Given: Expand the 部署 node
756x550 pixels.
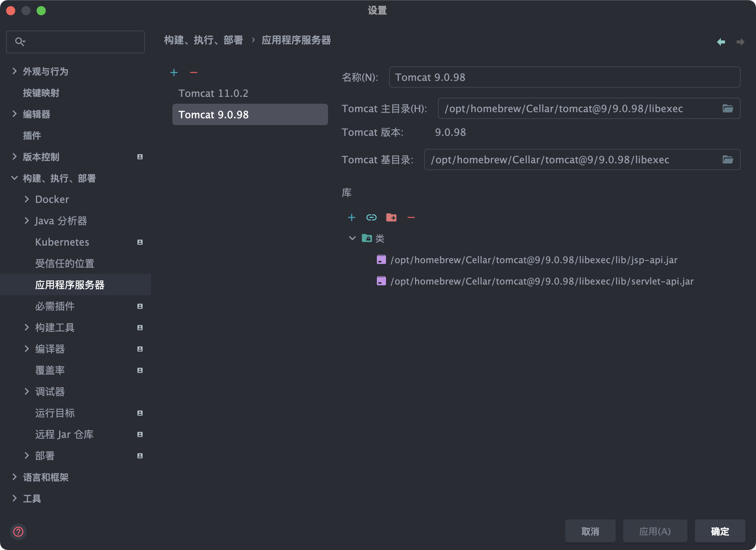Looking at the screenshot, I should (x=27, y=455).
